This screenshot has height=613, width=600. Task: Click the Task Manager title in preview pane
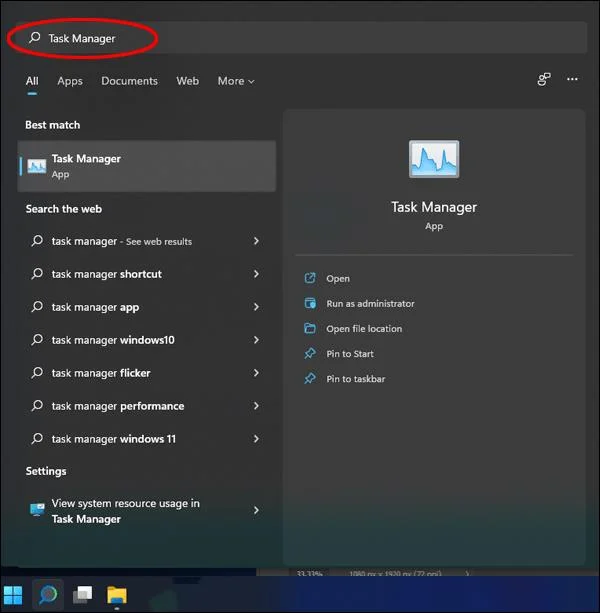coord(434,207)
